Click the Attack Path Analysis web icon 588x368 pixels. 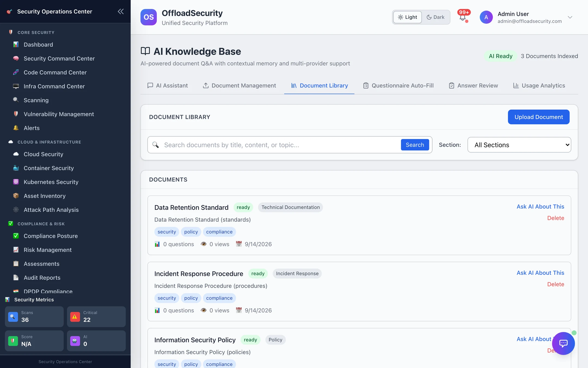16,210
